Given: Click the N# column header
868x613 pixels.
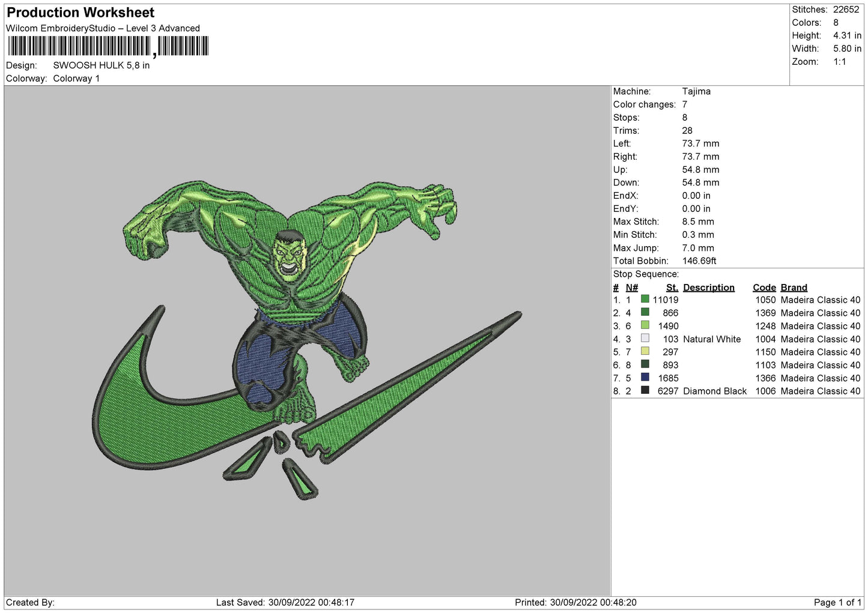Looking at the screenshot, I should click(x=631, y=288).
